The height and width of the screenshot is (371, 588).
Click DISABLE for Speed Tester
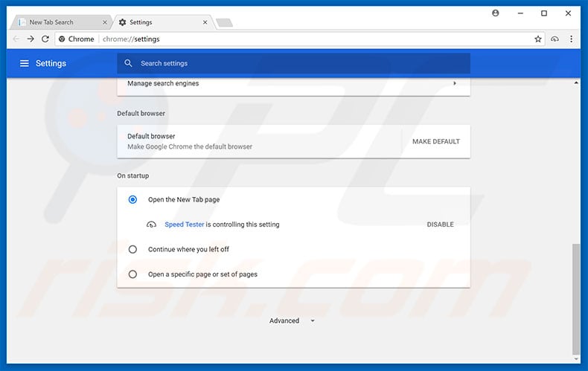click(440, 225)
